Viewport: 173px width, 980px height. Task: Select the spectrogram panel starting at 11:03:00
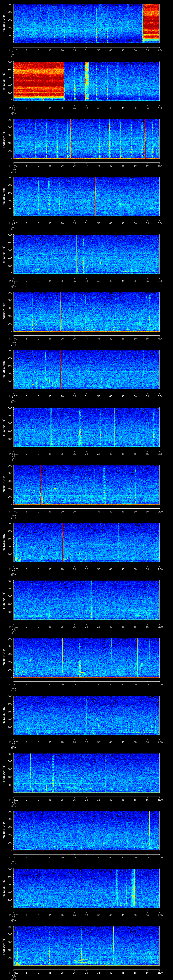(86, 139)
